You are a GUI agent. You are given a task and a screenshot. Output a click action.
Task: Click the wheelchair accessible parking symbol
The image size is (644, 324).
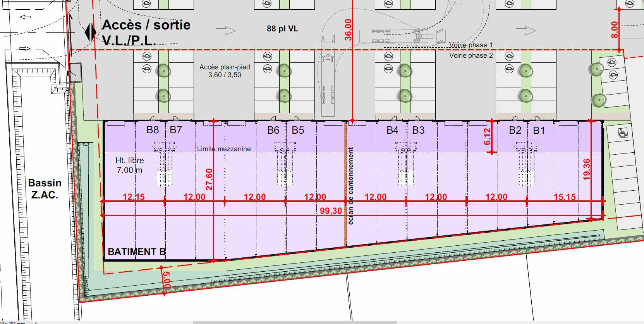pos(623,133)
